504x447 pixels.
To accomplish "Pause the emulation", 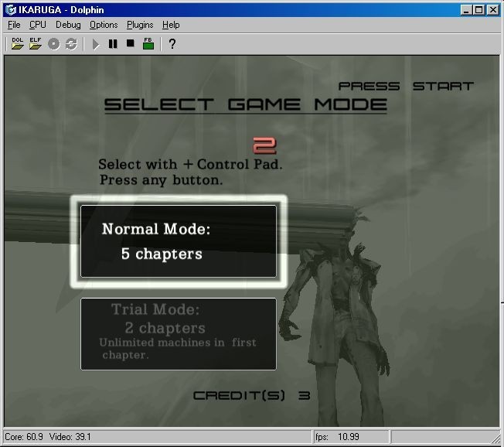I will tap(113, 44).
